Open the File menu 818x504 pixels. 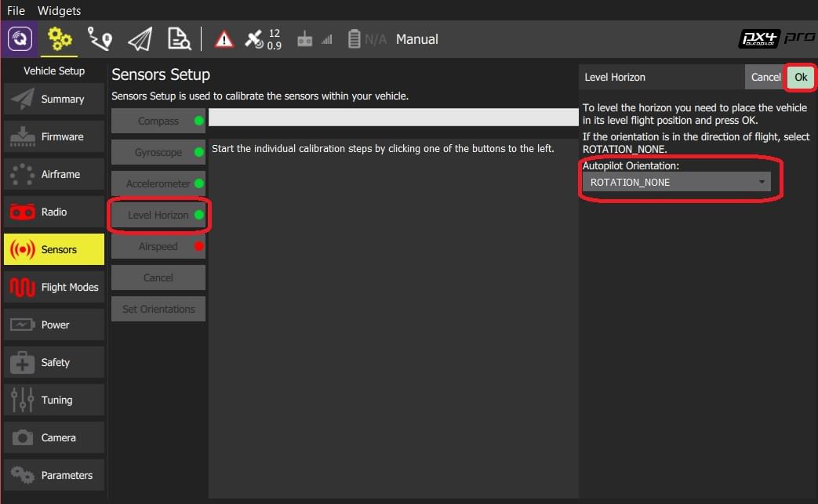(x=16, y=11)
